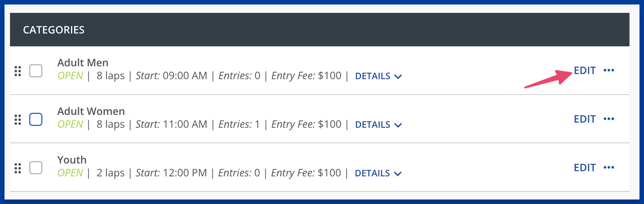Click the OPEN status of Youth

tap(70, 173)
